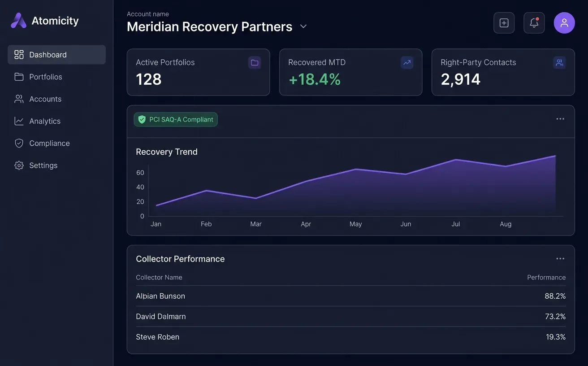
Task: Click the Recovered MTD value +18.4%
Action: pos(315,79)
